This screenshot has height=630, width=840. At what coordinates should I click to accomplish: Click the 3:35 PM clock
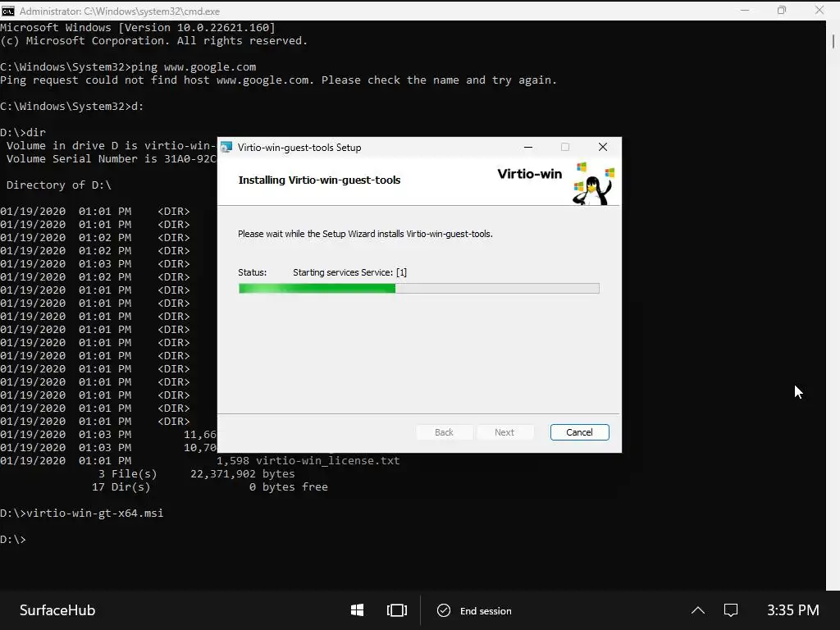pos(793,610)
